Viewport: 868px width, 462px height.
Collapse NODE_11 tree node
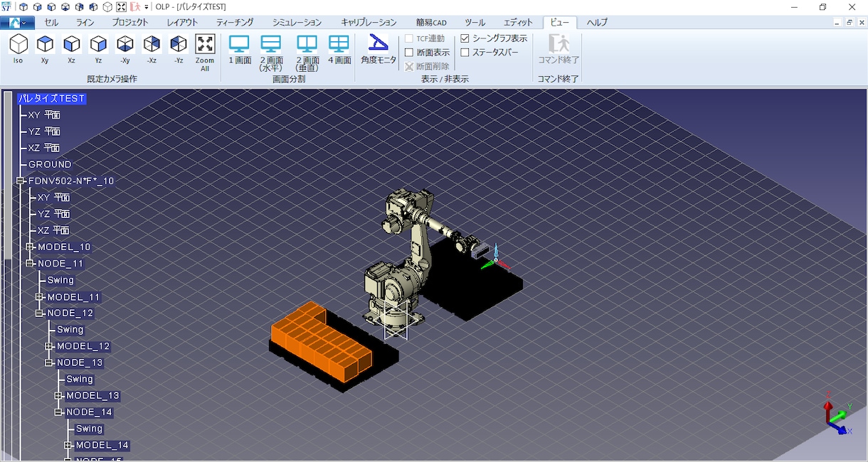(30, 264)
